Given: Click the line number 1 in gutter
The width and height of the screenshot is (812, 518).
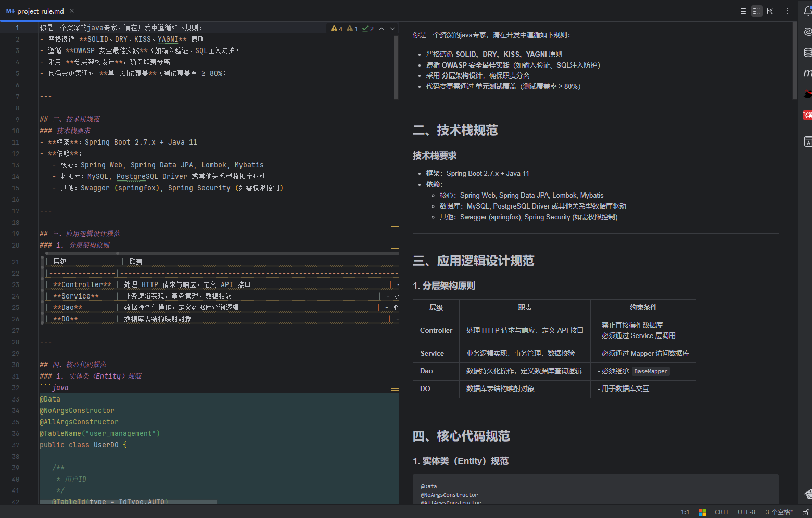Looking at the screenshot, I should [17, 28].
